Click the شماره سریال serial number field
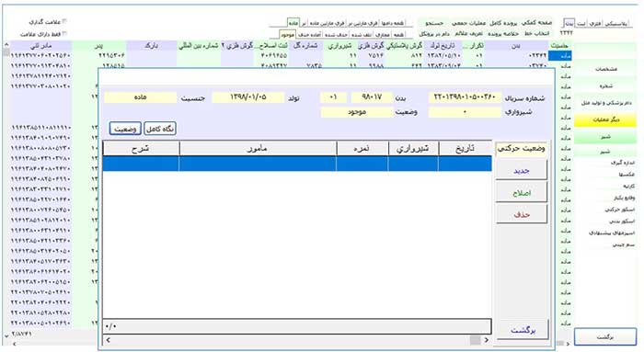This screenshot has height=352, width=644. click(x=465, y=97)
